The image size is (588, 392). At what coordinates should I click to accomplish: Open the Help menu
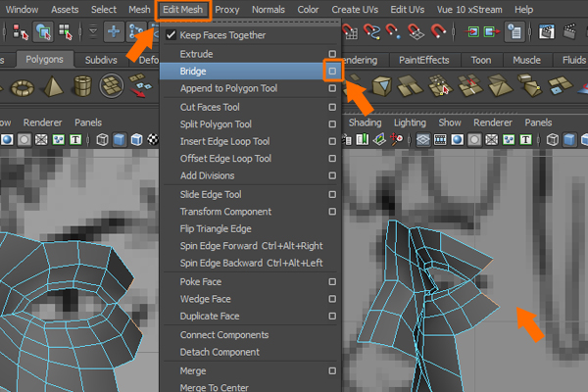(523, 10)
